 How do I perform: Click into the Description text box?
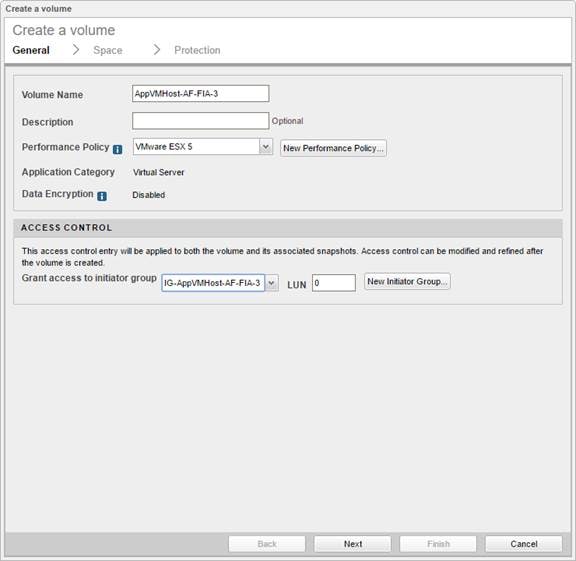pos(201,121)
